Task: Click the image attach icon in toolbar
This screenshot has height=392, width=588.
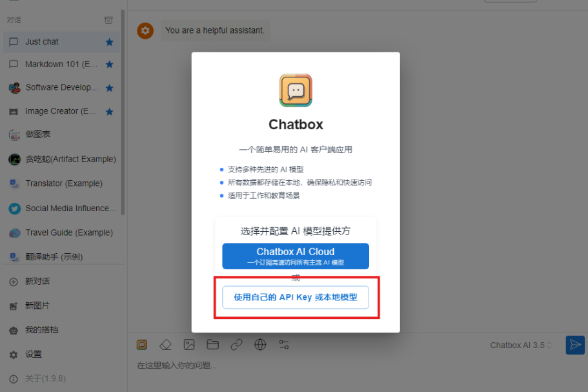Action: pyautogui.click(x=189, y=345)
